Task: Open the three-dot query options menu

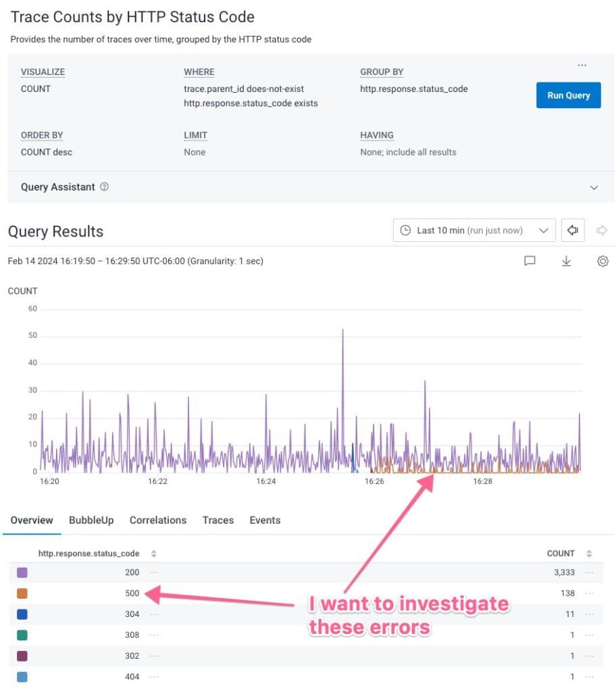Action: 582,66
